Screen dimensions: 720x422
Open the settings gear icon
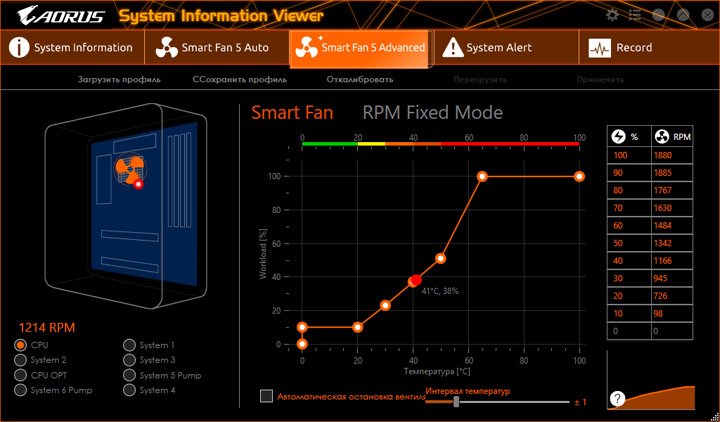click(x=612, y=15)
